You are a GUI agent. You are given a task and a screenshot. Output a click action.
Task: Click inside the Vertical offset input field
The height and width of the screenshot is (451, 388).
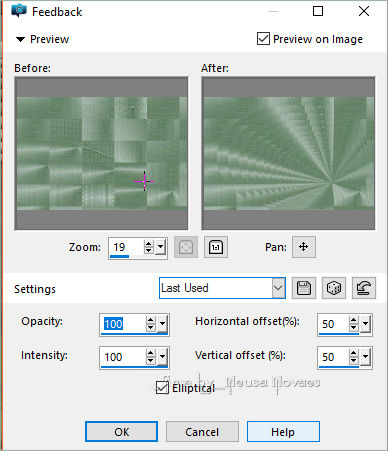click(x=334, y=357)
